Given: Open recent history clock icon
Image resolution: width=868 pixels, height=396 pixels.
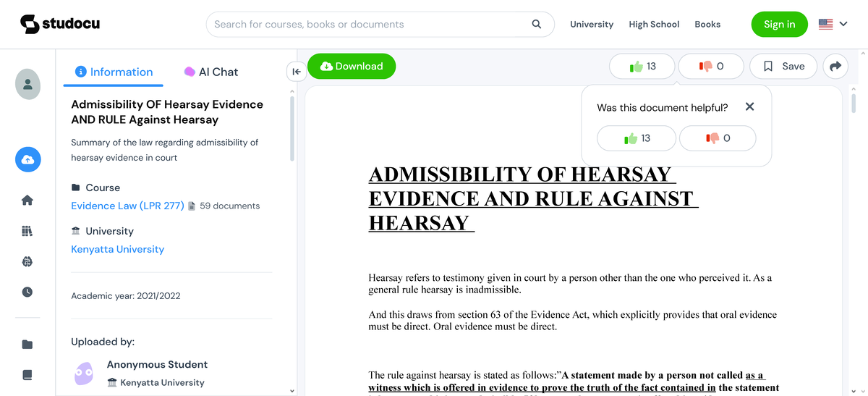Looking at the screenshot, I should point(27,292).
